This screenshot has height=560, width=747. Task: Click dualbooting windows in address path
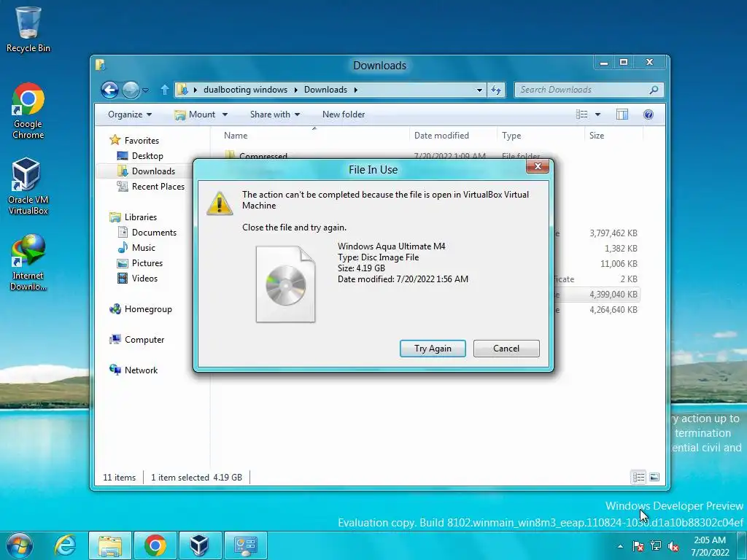pyautogui.click(x=245, y=90)
